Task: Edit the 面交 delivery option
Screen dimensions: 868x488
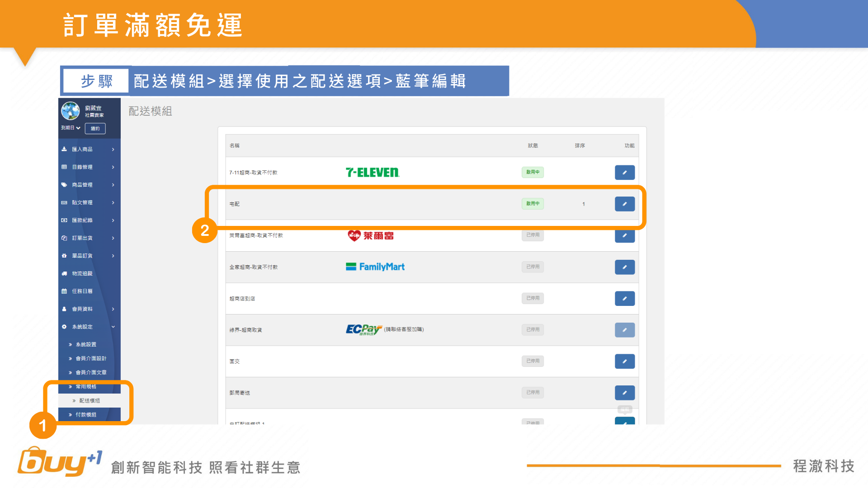Action: click(624, 361)
